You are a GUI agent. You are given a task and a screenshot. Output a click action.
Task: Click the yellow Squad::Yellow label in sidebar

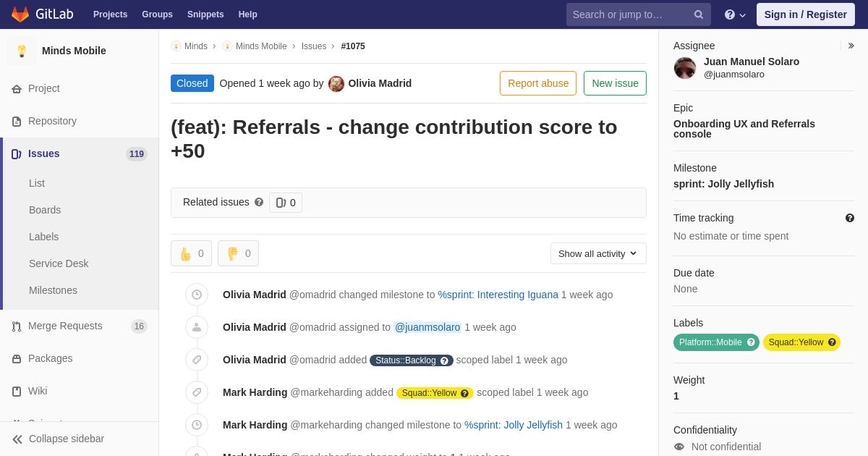[x=801, y=342]
